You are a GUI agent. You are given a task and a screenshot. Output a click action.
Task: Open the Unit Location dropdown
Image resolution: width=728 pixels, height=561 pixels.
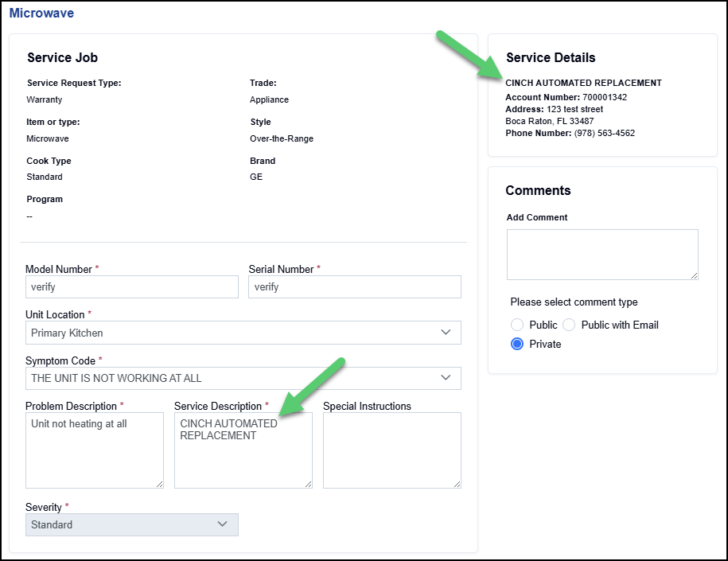point(243,333)
